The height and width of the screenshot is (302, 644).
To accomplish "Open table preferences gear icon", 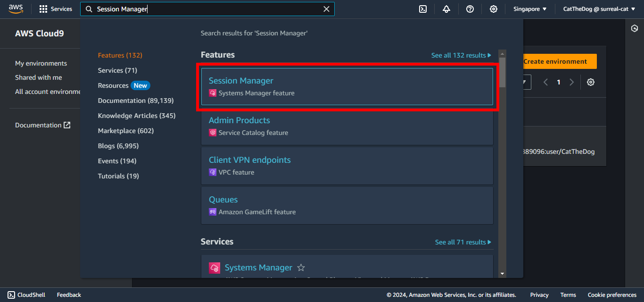I will tap(590, 82).
